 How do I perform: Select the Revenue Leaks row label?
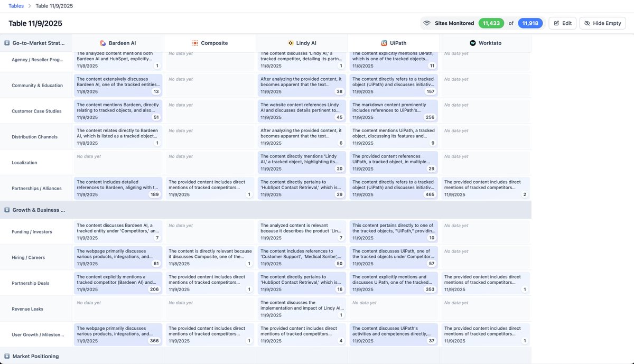pyautogui.click(x=27, y=309)
